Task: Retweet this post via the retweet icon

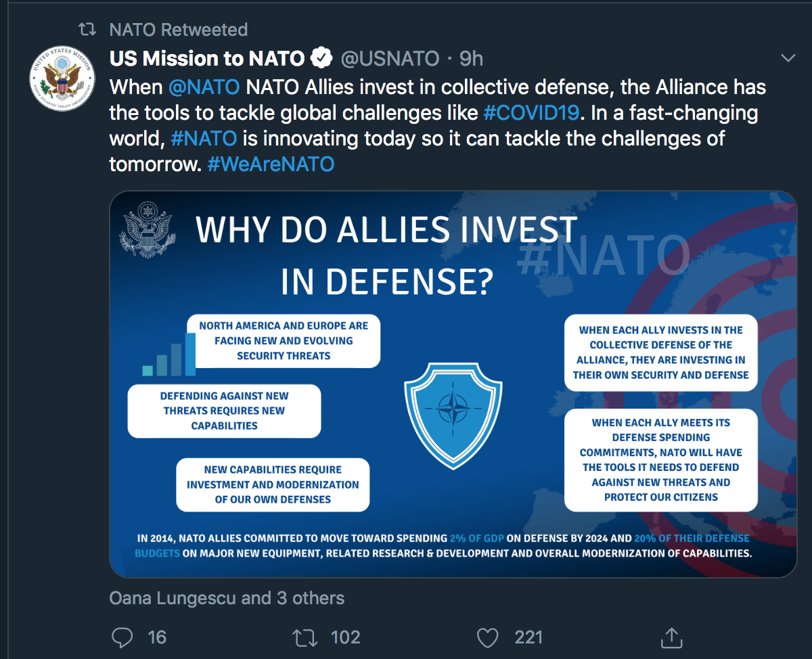Action: 304,637
